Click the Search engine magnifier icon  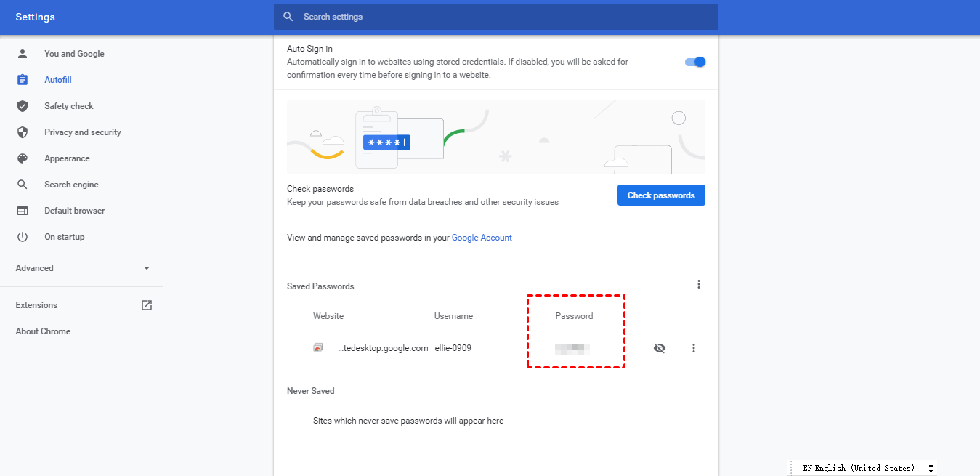click(x=23, y=185)
